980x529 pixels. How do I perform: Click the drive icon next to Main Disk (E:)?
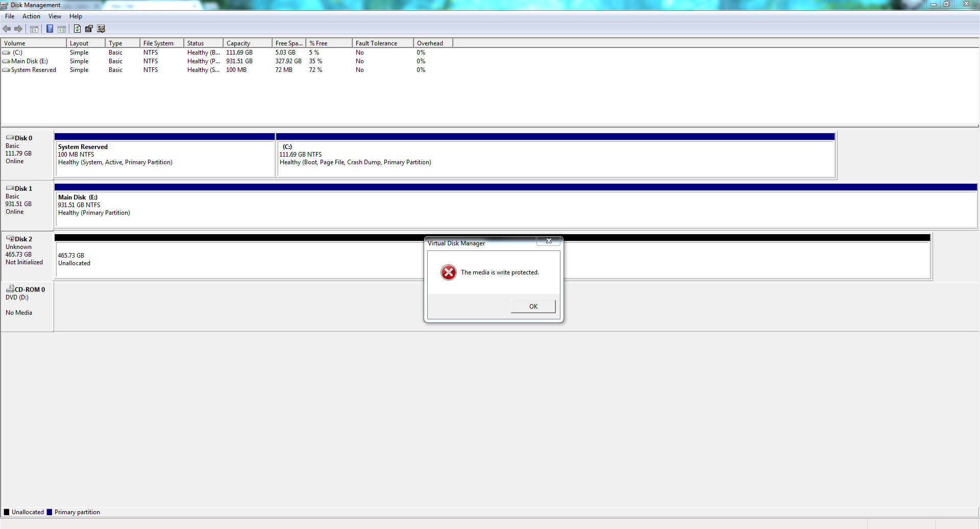click(6, 61)
